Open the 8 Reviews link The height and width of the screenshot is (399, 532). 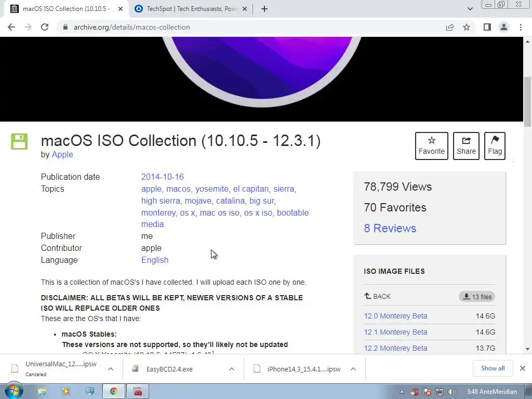390,228
